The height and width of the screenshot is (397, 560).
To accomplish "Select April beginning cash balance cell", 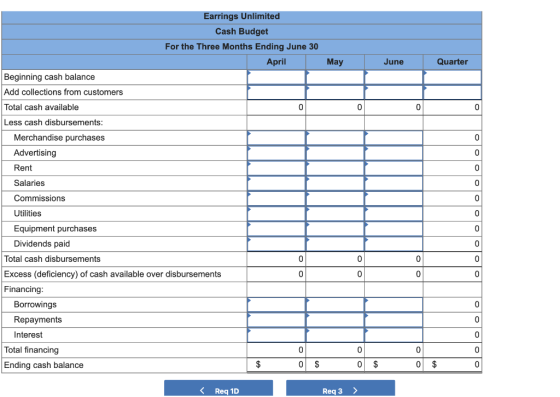I will pos(276,77).
